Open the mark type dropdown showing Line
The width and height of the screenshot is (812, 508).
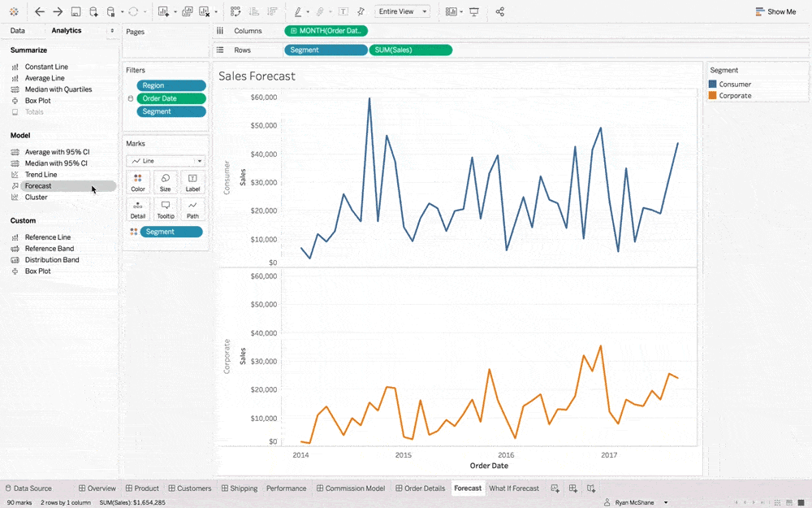pos(166,160)
